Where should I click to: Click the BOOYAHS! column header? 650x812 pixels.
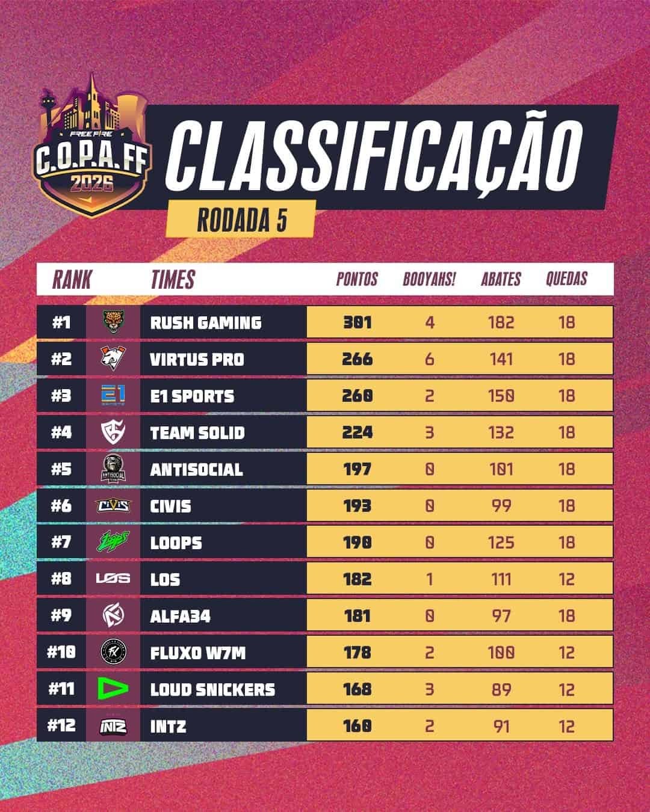point(429,280)
